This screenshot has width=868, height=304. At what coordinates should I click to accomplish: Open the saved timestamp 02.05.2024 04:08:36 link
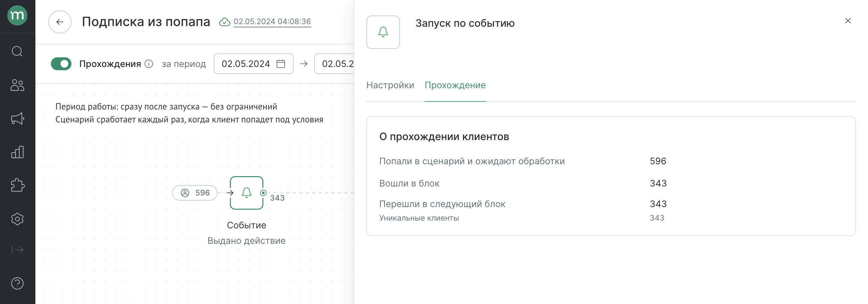click(272, 22)
